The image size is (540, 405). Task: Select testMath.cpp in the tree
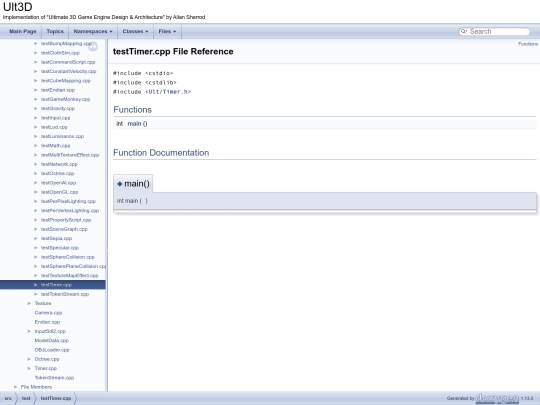click(55, 146)
